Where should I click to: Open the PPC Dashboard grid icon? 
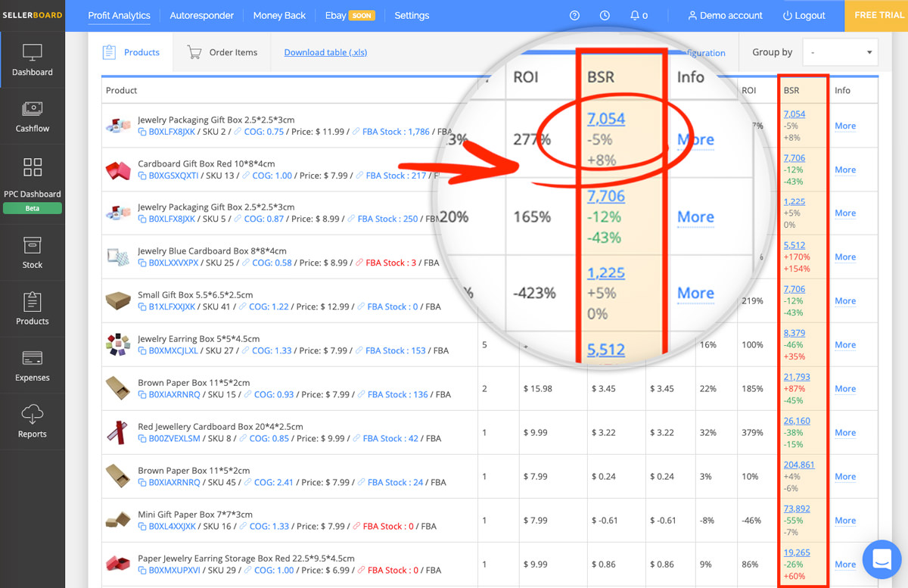point(33,167)
